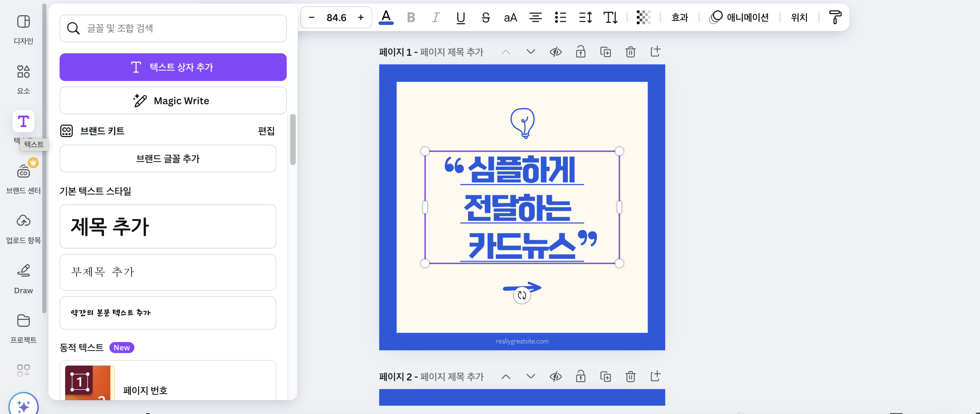Click the Magic Write button
This screenshot has width=980, height=414.
coord(173,100)
